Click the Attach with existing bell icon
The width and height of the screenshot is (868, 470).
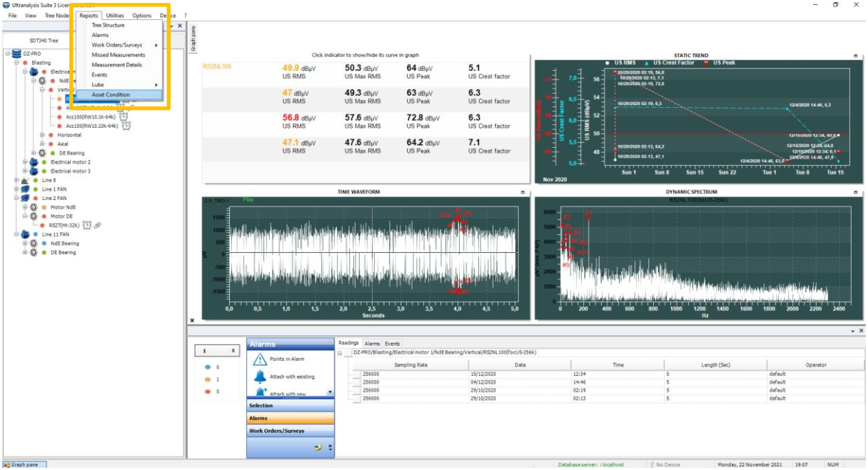pyautogui.click(x=260, y=376)
